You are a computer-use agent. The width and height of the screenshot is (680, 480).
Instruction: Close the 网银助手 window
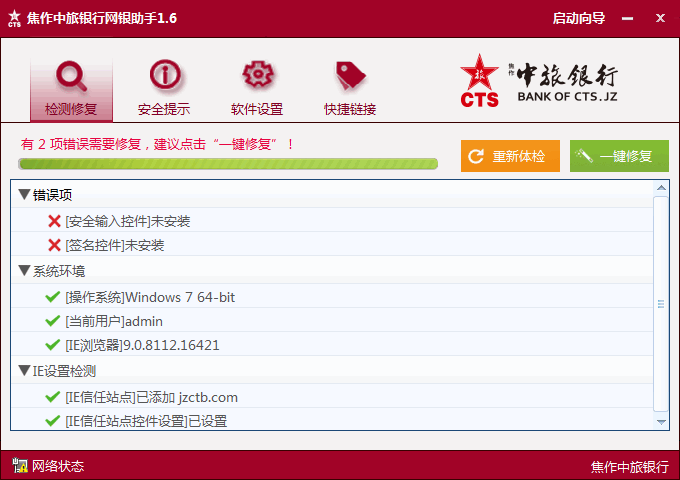[660, 18]
